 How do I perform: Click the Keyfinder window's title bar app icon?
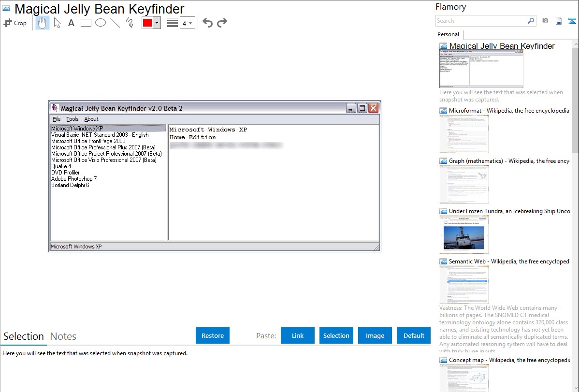click(x=55, y=107)
